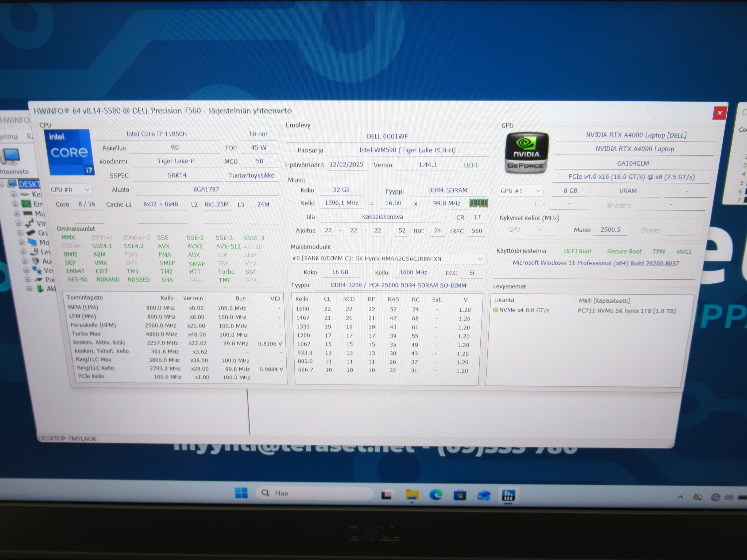Open Outlook from the taskbar
This screenshot has width=747, height=560.
pyautogui.click(x=484, y=495)
